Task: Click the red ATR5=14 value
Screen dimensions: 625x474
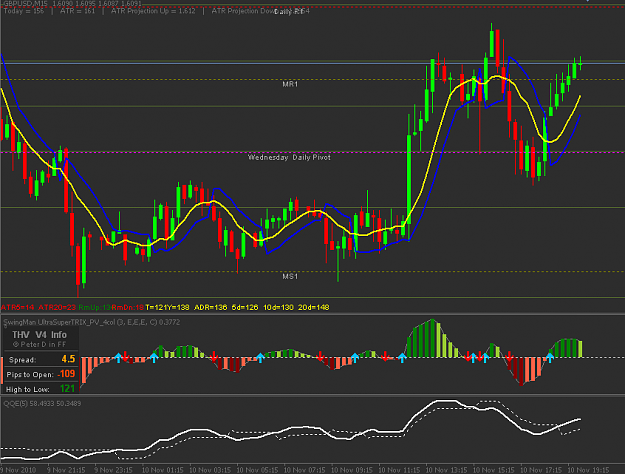Action: pos(17,307)
